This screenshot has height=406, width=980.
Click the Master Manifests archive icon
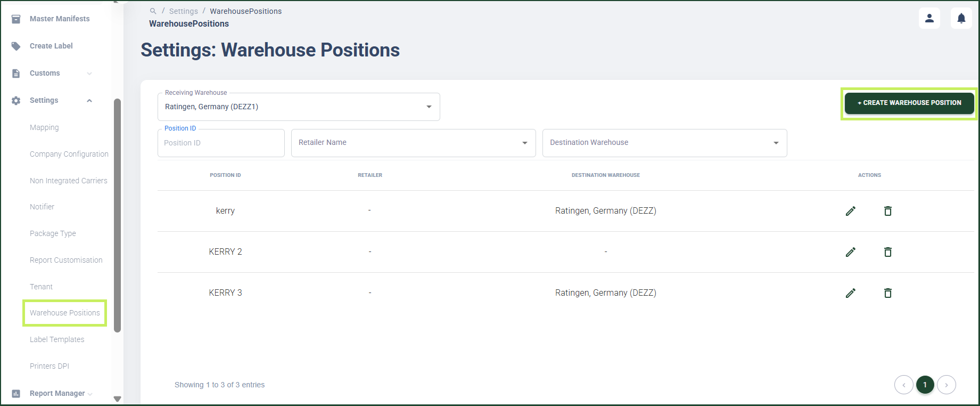click(16, 19)
